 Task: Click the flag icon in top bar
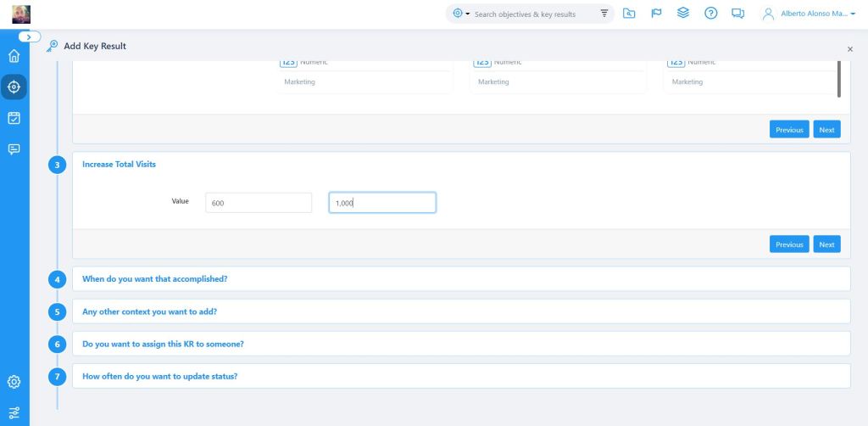(x=656, y=14)
